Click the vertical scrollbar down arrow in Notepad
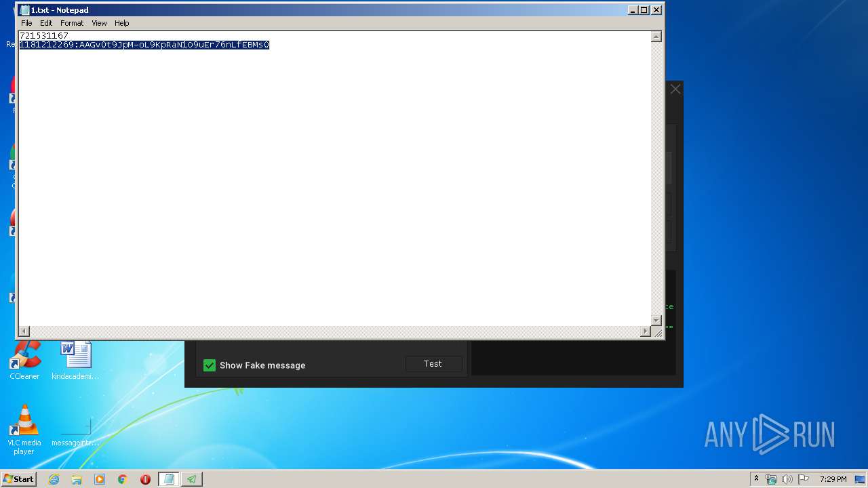 [656, 321]
